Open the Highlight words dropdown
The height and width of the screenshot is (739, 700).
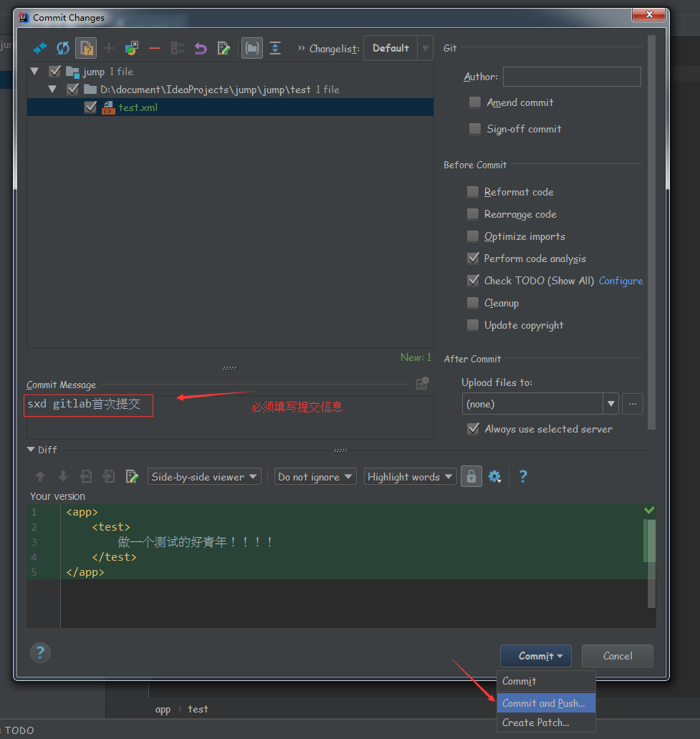point(410,476)
